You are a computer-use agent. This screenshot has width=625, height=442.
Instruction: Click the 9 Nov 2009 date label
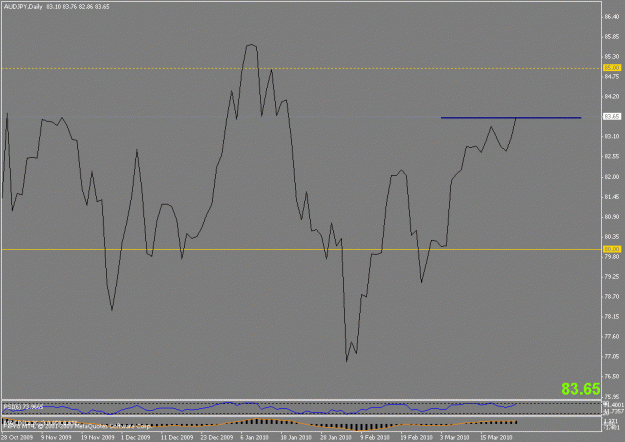pos(56,437)
